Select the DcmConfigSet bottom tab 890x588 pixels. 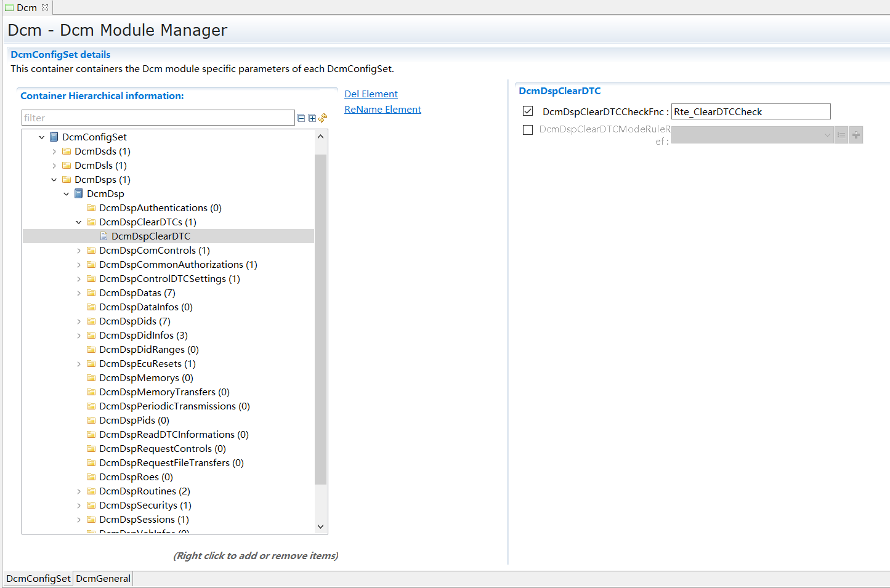[x=38, y=579]
